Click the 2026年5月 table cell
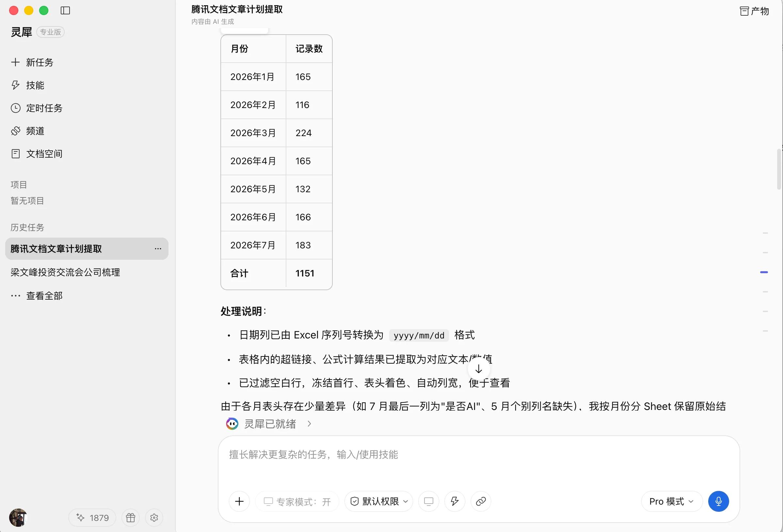Image resolution: width=783 pixels, height=532 pixels. point(253,189)
